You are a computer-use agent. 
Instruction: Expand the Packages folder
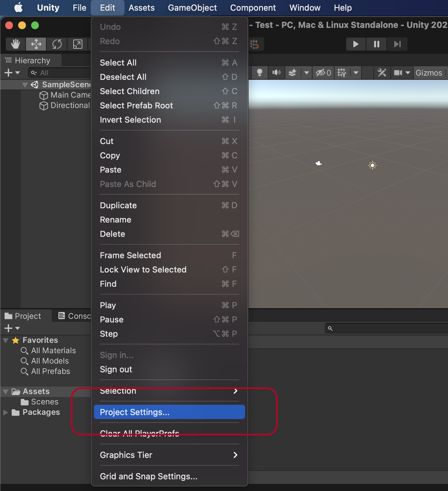click(6, 412)
